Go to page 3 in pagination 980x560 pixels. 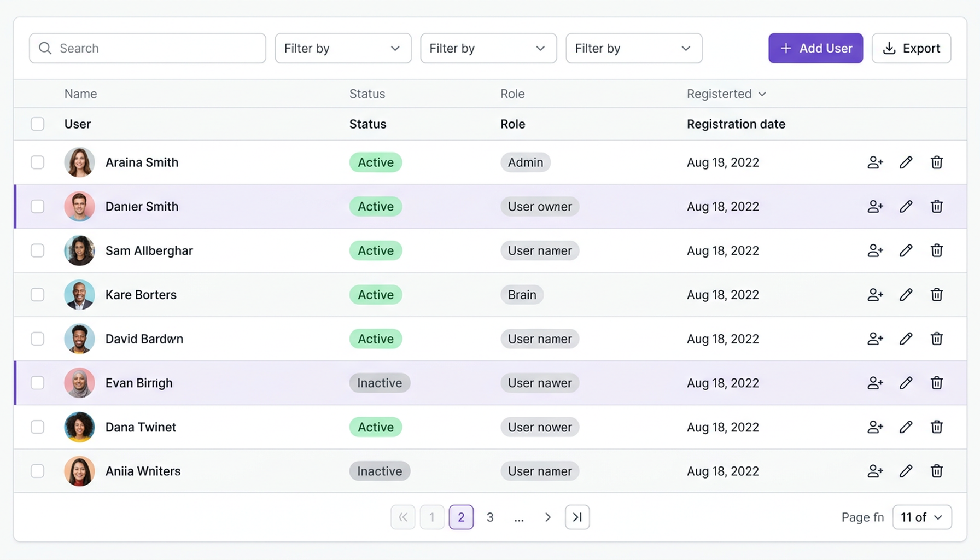(x=490, y=517)
